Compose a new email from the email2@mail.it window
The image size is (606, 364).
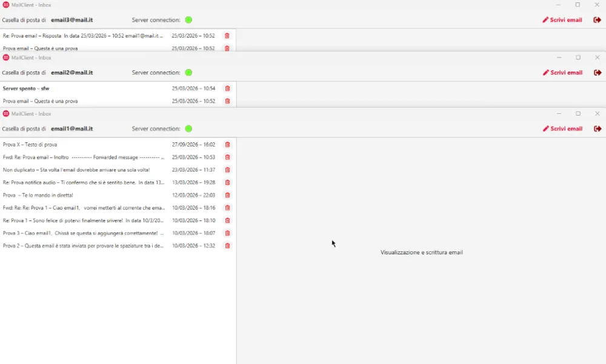(563, 73)
